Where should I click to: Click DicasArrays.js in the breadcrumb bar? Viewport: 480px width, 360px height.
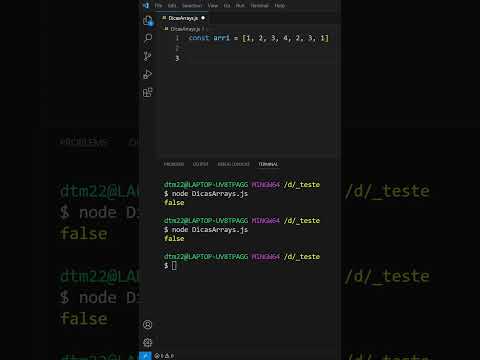[185, 29]
